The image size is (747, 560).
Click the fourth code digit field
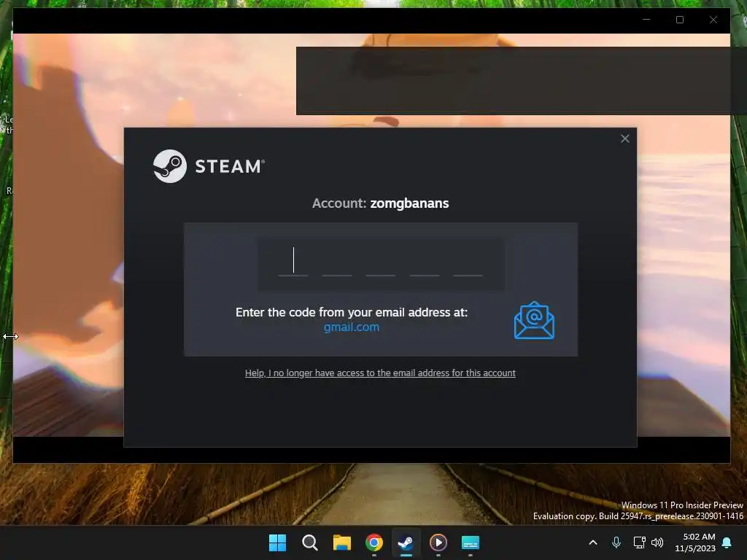pos(425,262)
